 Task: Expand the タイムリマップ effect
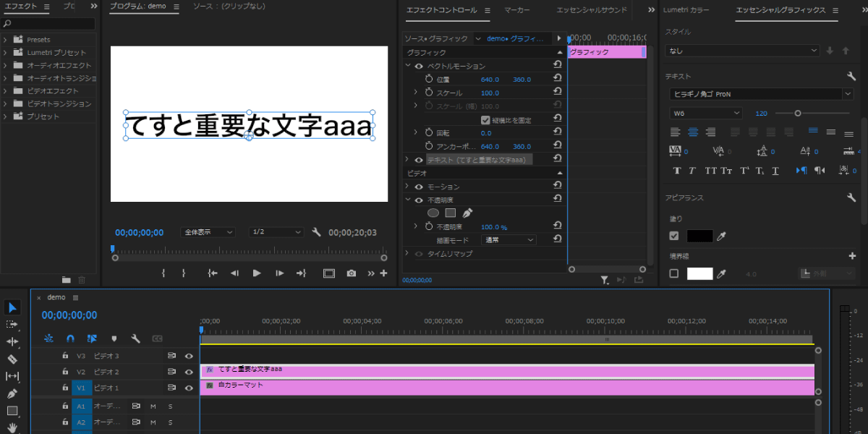(x=407, y=254)
